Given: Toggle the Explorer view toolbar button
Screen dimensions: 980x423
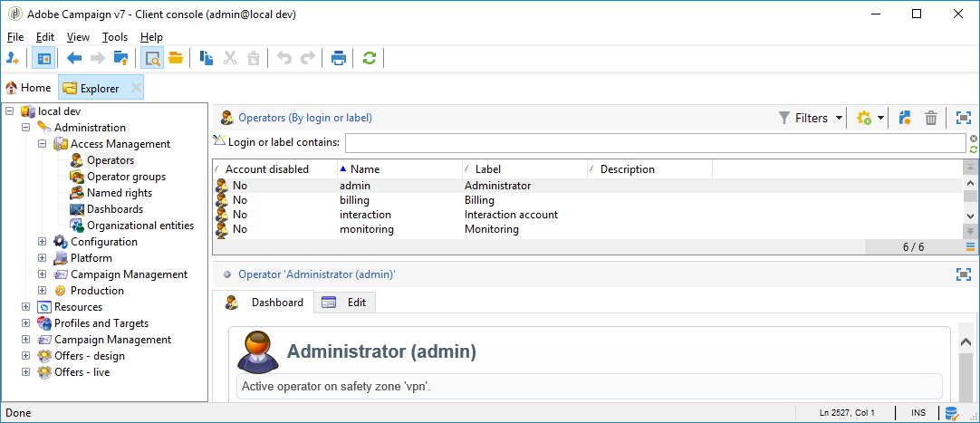Looking at the screenshot, I should tap(152, 59).
